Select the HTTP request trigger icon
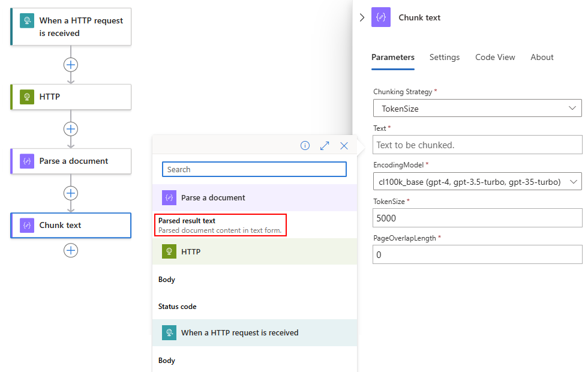Screen dimensions: 588x372 [26, 20]
